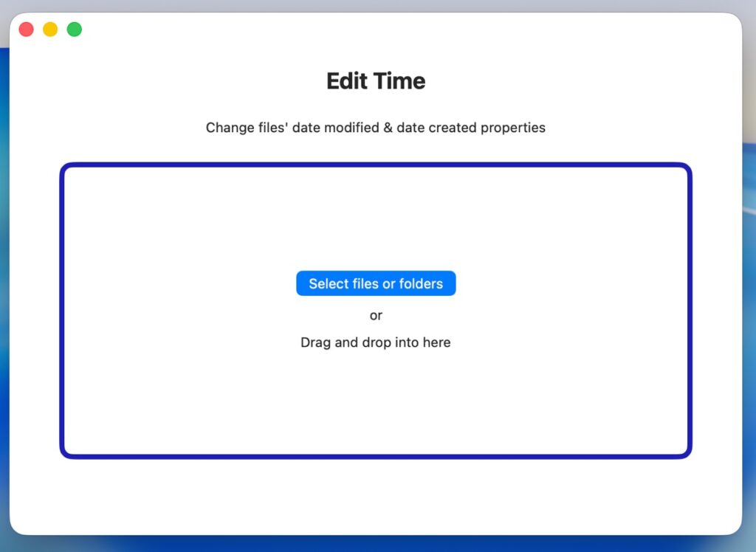
Task: Click the left edge of the blue border
Action: coord(62,310)
